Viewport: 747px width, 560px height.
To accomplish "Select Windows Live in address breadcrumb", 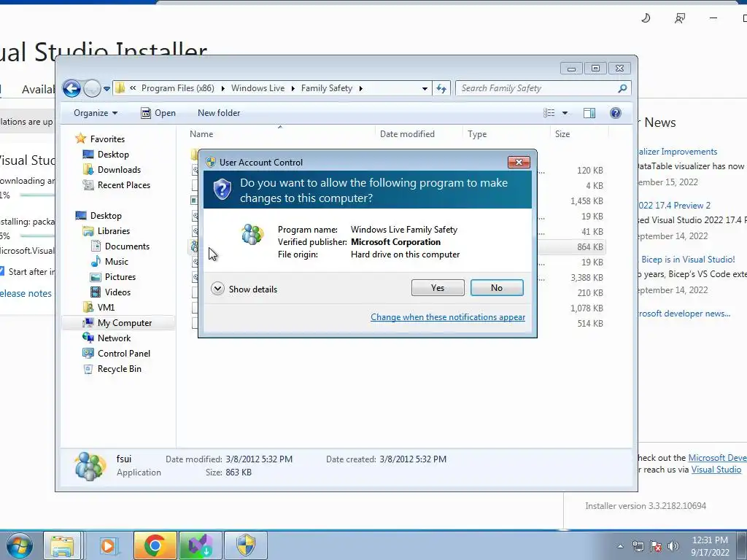I will pos(258,88).
